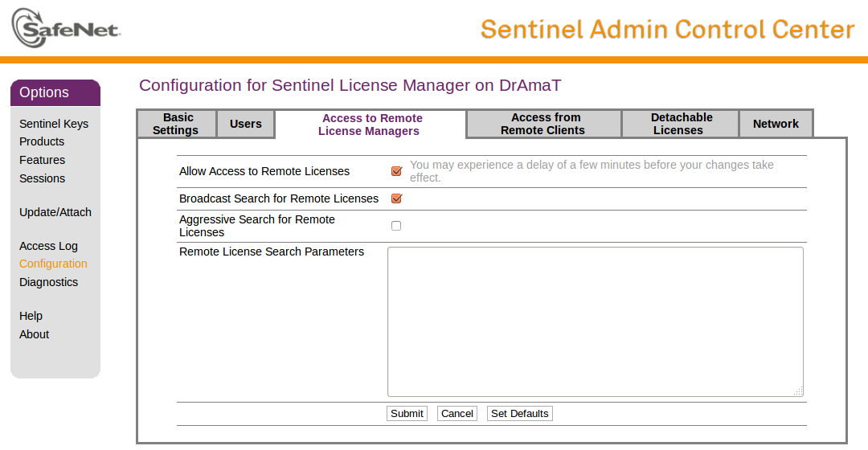Click the Options sidebar header
This screenshot has width=868, height=450.
click(55, 92)
